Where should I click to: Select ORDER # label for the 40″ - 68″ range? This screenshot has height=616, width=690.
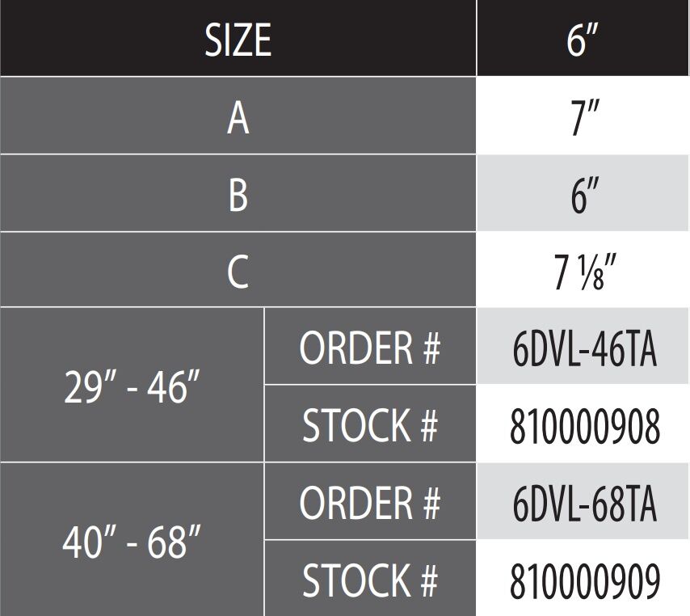coord(370,503)
